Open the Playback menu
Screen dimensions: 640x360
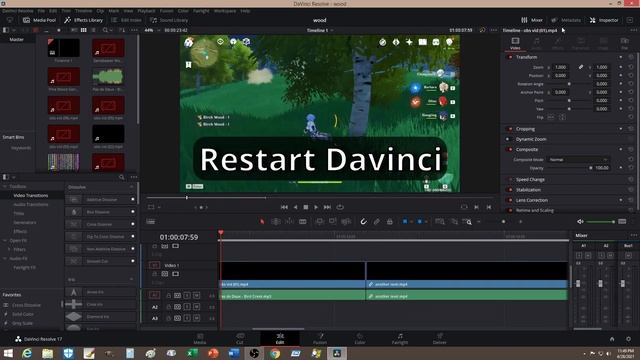point(146,11)
